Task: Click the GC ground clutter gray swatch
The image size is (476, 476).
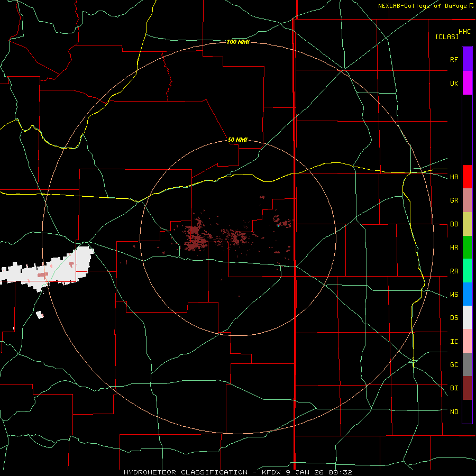Action: pyautogui.click(x=467, y=364)
